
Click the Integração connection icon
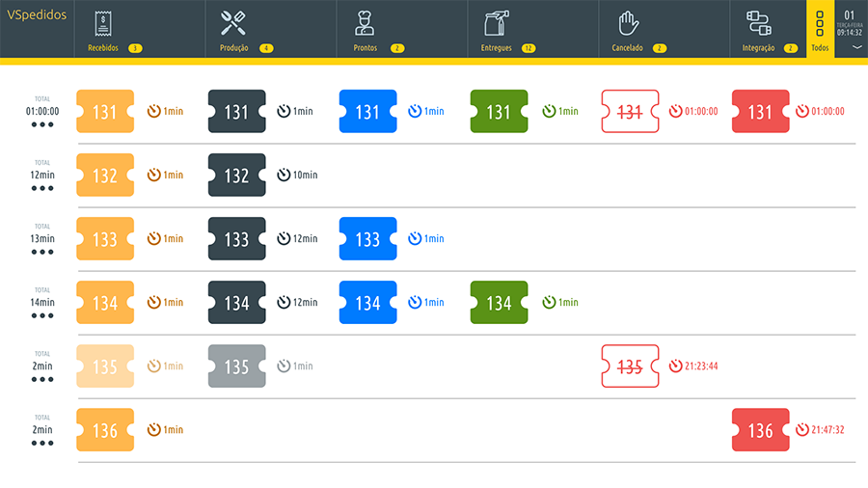tap(758, 23)
